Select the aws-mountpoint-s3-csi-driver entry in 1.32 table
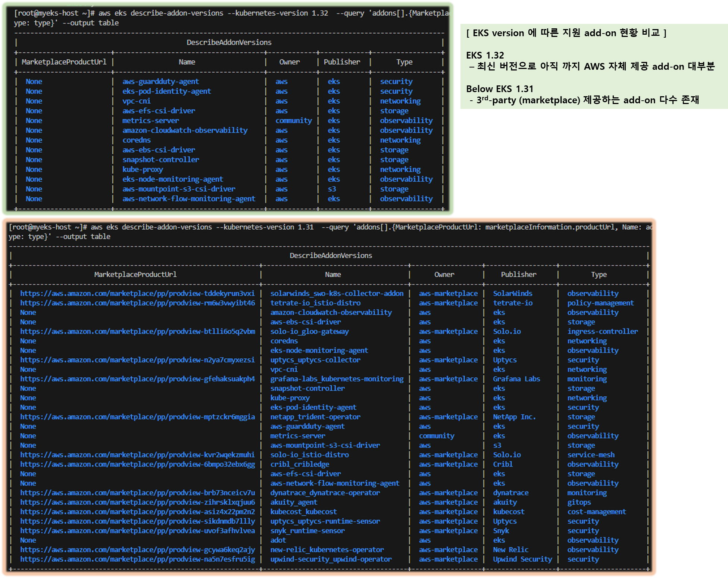Image resolution: width=728 pixels, height=578 pixels. 179,189
